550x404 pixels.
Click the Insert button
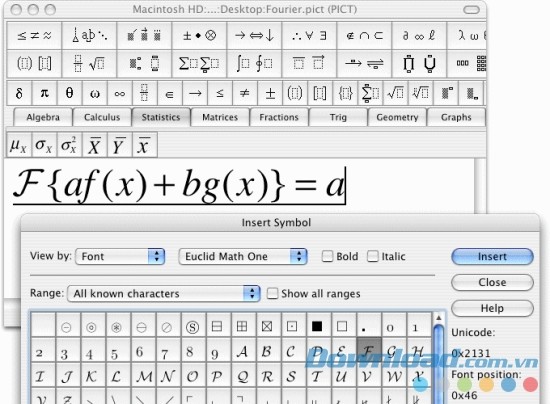492,256
